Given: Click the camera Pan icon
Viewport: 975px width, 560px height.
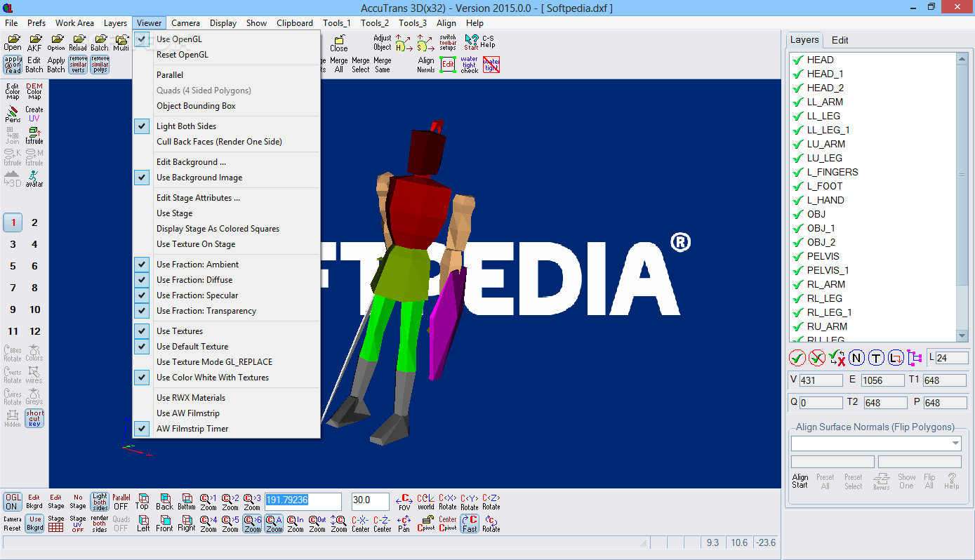Looking at the screenshot, I should [404, 524].
